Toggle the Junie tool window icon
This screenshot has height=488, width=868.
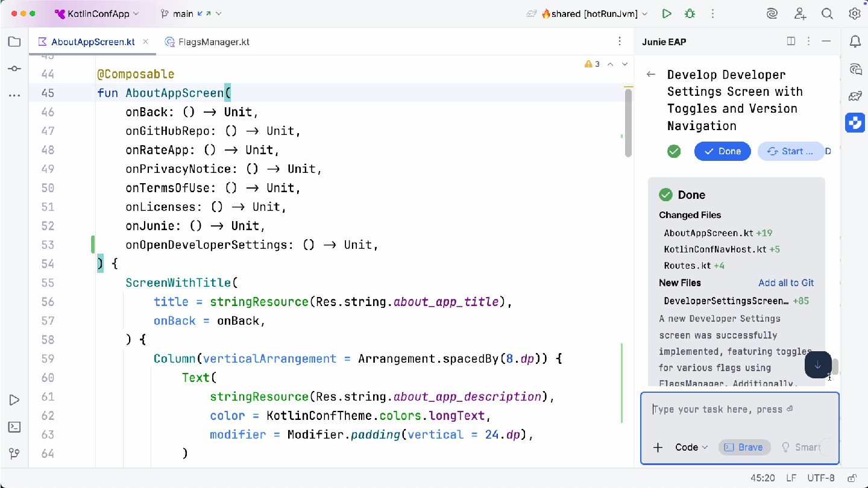click(x=855, y=122)
